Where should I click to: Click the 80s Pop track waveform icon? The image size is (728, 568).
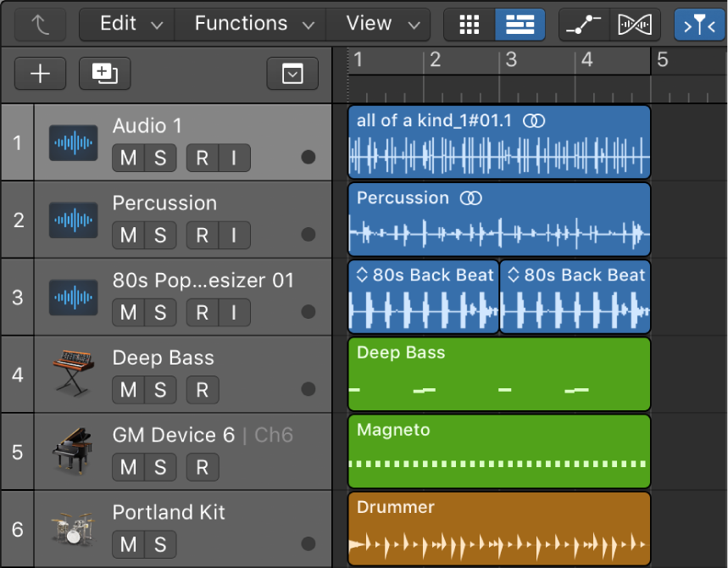[x=74, y=298]
